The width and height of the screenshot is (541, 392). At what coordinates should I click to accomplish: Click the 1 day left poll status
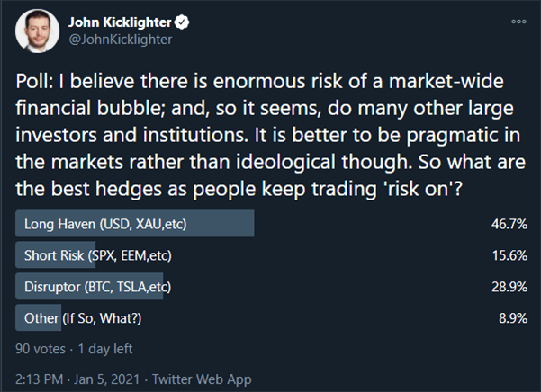(x=105, y=349)
